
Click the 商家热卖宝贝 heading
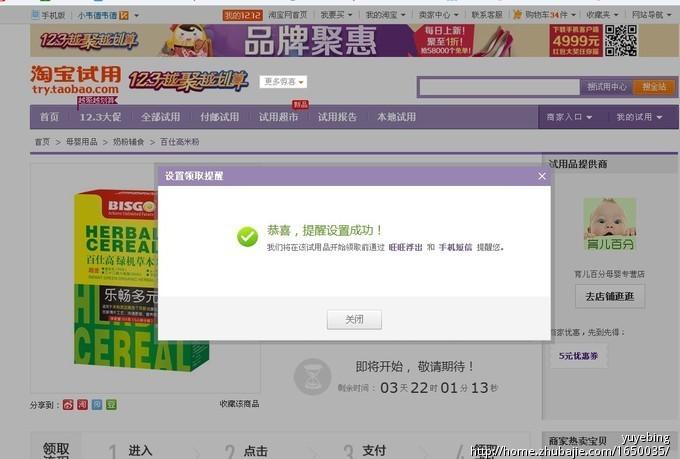(x=578, y=441)
